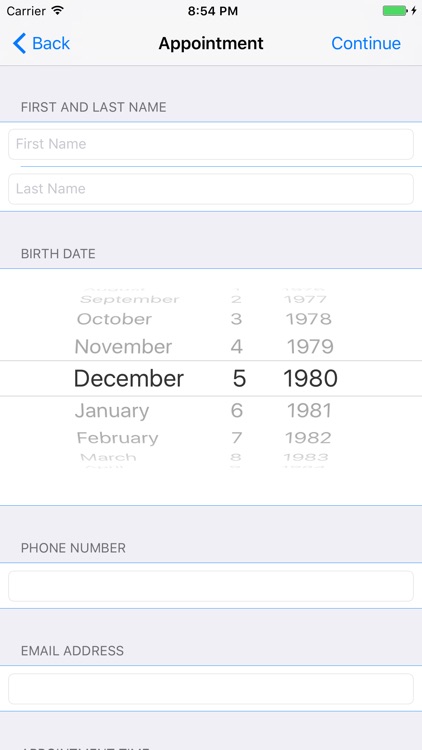Choose day 6 in the picker
Screen dimensions: 422x750
237,411
